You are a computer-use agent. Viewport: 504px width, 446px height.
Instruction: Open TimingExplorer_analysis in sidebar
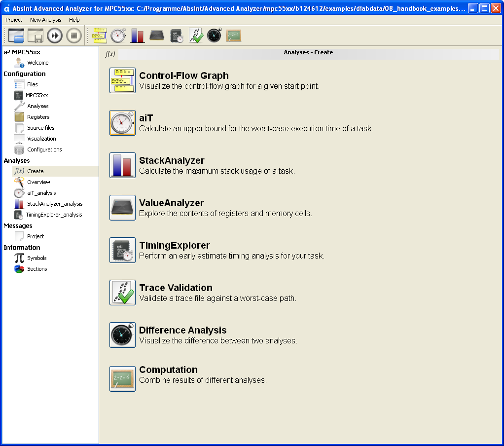point(54,215)
